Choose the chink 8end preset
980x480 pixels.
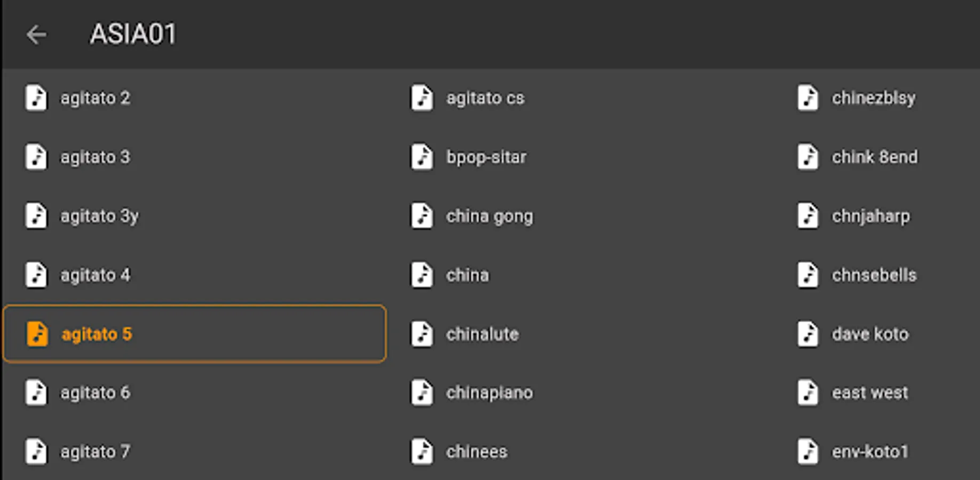pos(874,157)
